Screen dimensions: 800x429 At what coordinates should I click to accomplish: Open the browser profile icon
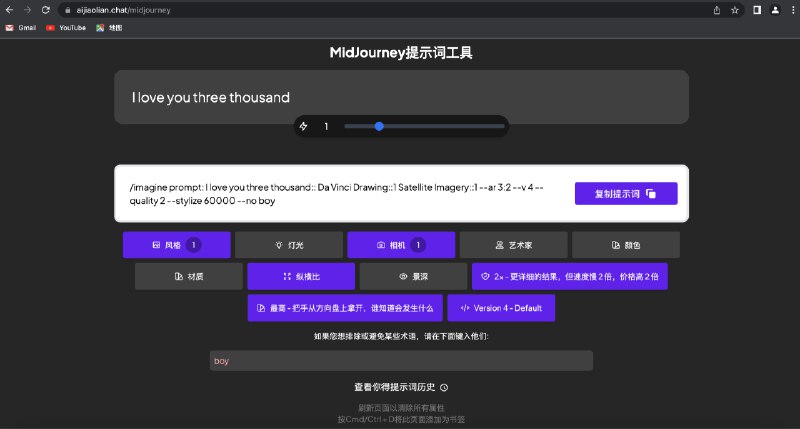(x=775, y=10)
